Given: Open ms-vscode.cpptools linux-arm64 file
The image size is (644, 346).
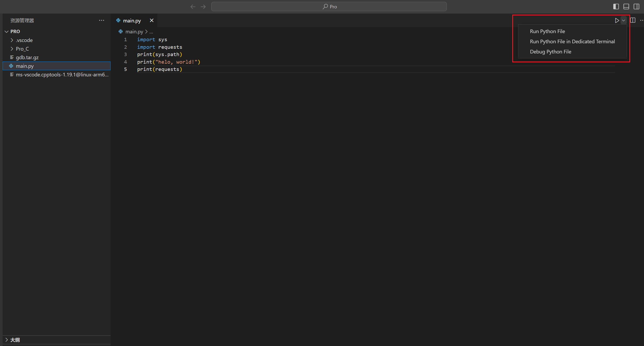Looking at the screenshot, I should click(x=57, y=75).
